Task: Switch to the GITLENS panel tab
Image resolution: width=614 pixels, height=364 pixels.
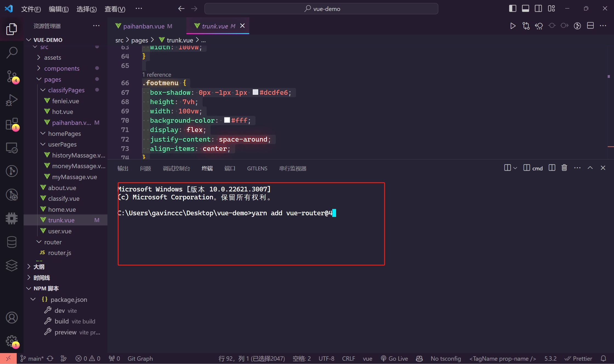Action: [x=257, y=168]
